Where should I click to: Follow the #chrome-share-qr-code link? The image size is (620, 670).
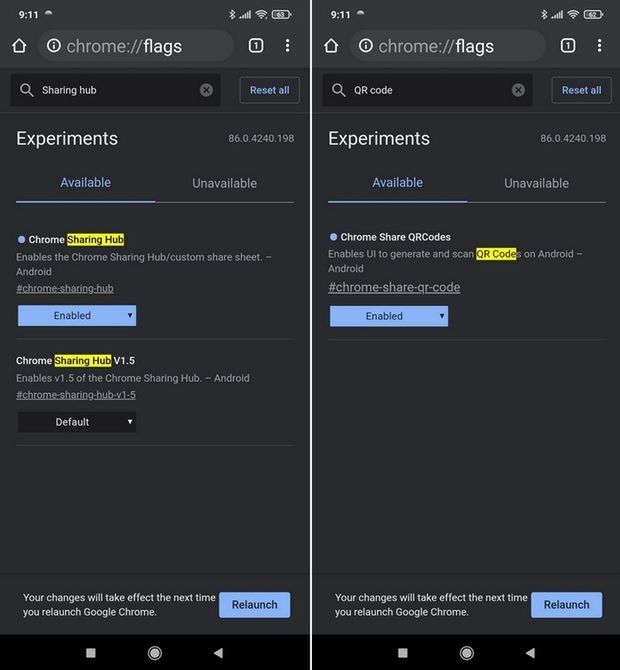click(394, 288)
